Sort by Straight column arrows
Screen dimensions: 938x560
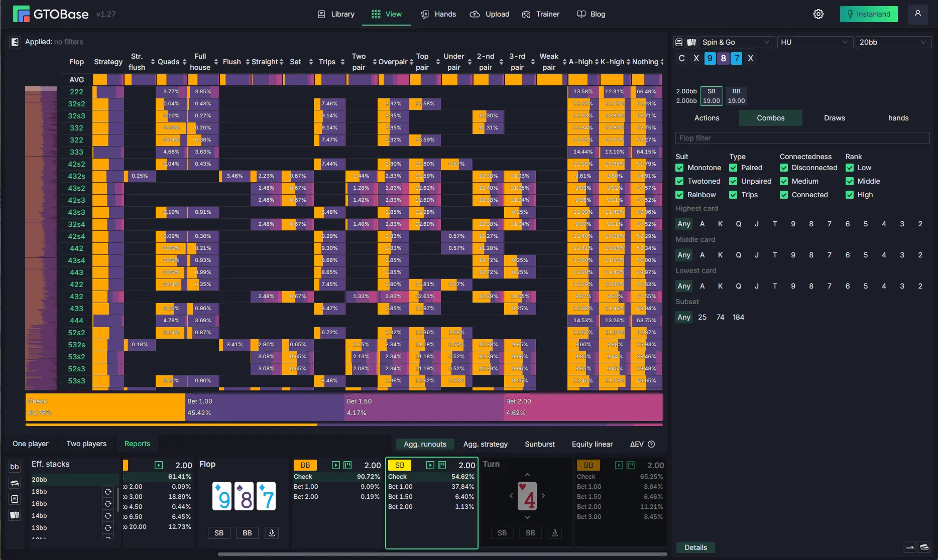click(281, 62)
